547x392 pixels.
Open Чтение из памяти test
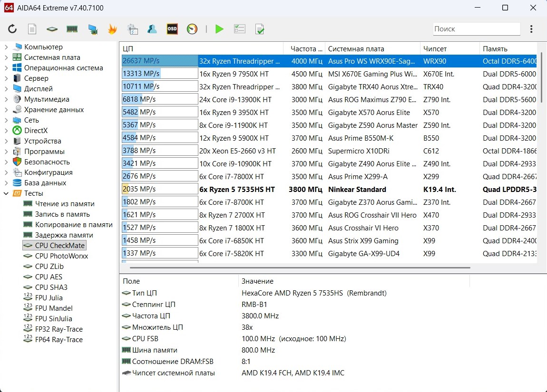coord(65,204)
